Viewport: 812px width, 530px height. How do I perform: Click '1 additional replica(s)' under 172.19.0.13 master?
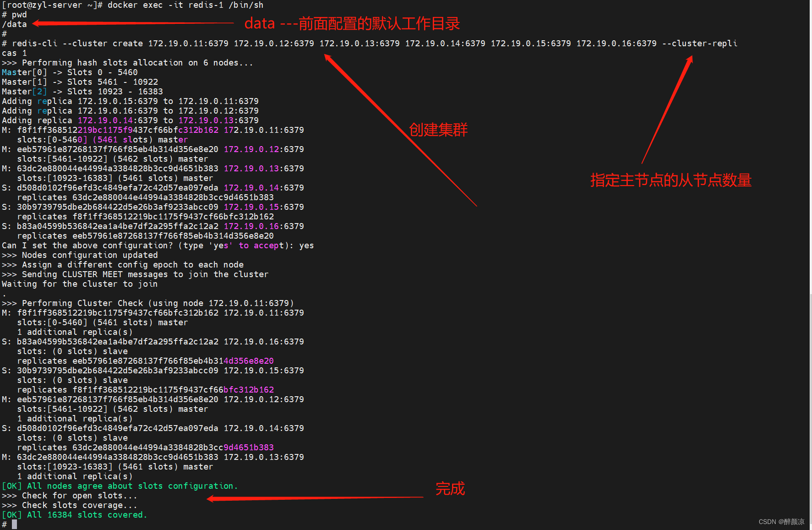(75, 476)
